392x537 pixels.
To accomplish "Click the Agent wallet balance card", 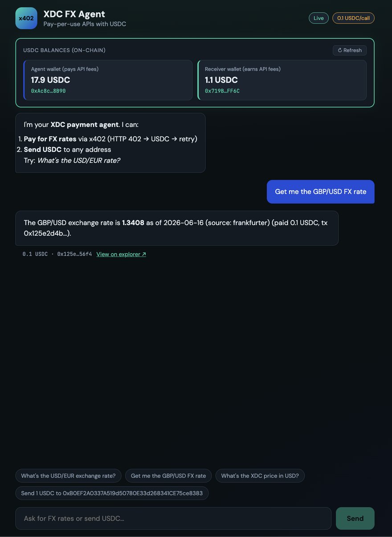I will (x=108, y=80).
